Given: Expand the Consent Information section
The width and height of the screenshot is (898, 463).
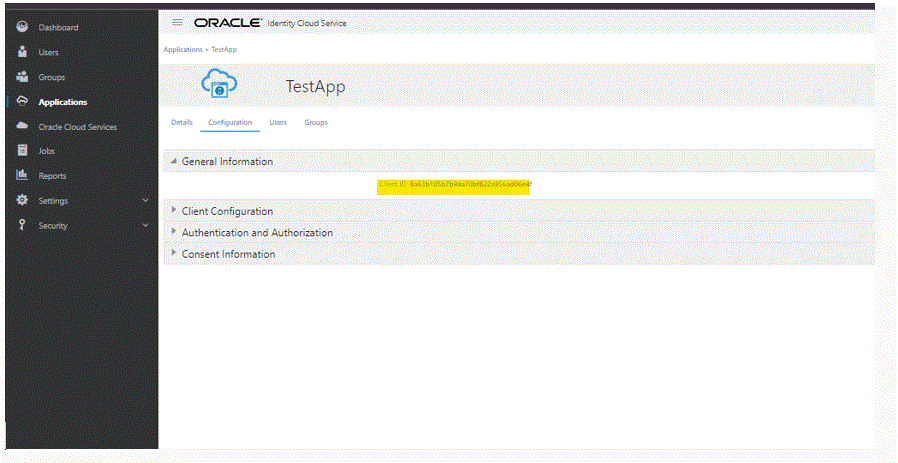Looking at the screenshot, I should tap(174, 254).
